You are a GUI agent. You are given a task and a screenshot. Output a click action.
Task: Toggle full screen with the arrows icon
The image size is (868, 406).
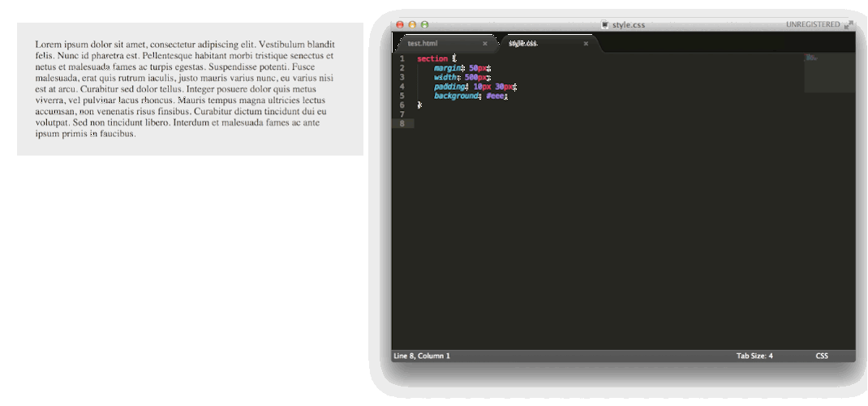coord(849,24)
